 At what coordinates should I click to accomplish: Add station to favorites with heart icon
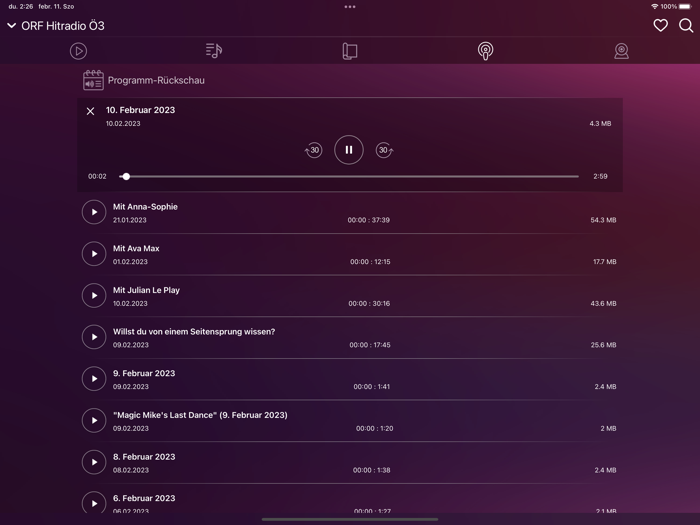tap(660, 25)
